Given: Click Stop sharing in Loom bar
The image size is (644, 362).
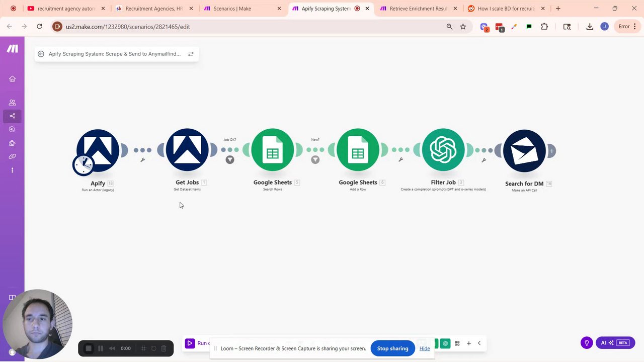Looking at the screenshot, I should click(392, 348).
